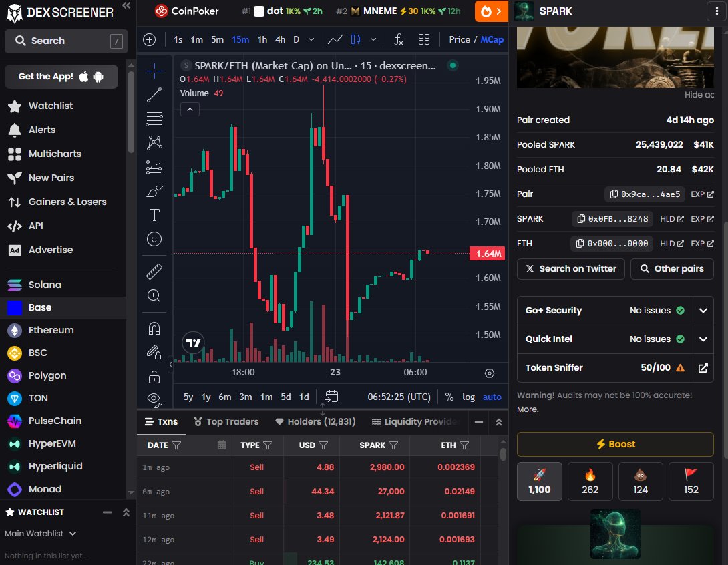
Task: Open SPARK token options kebab menu
Action: [x=717, y=11]
